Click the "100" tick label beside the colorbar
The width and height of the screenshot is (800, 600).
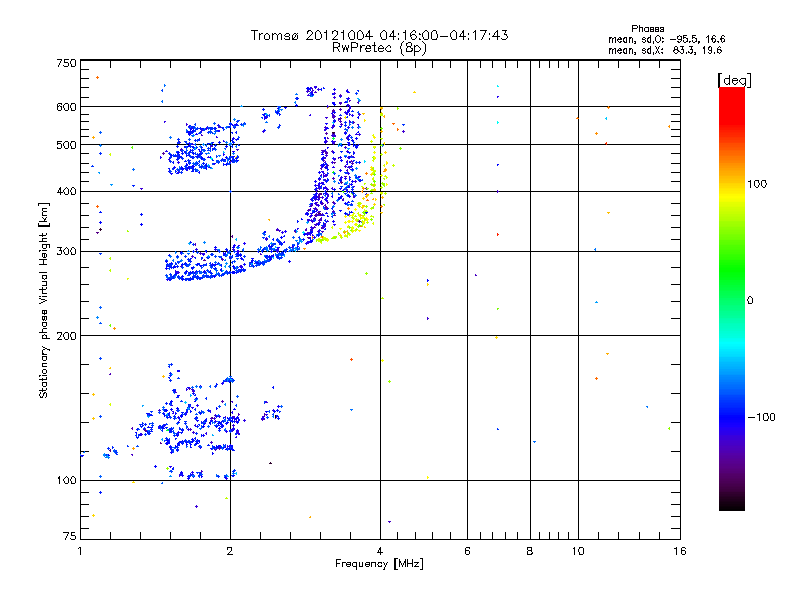tap(757, 184)
